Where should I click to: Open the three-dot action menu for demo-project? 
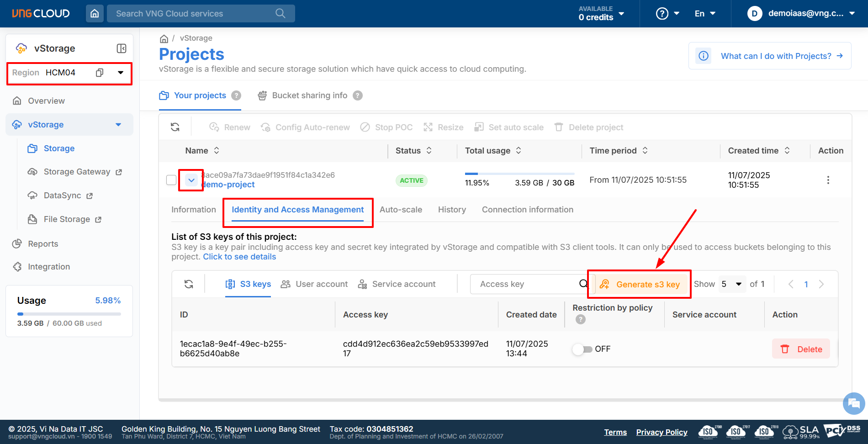point(828,180)
